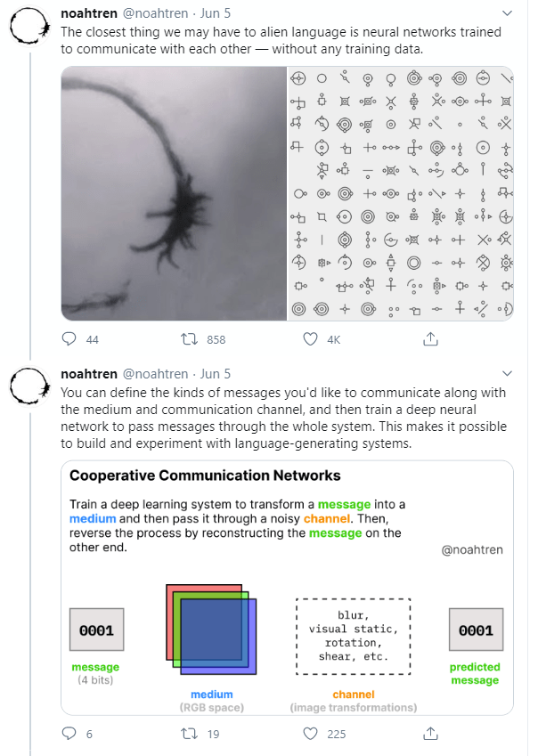This screenshot has width=538, height=756.
Task: Open the alien symbols grid image
Action: pyautogui.click(x=399, y=194)
